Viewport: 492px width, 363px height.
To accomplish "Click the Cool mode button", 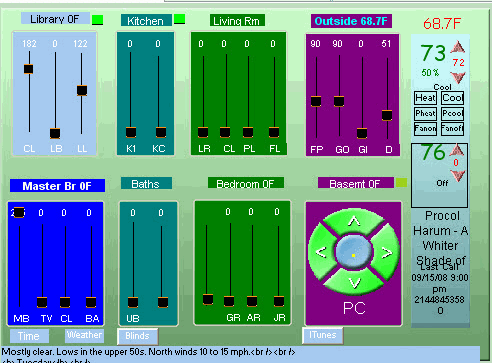I will click(x=452, y=98).
